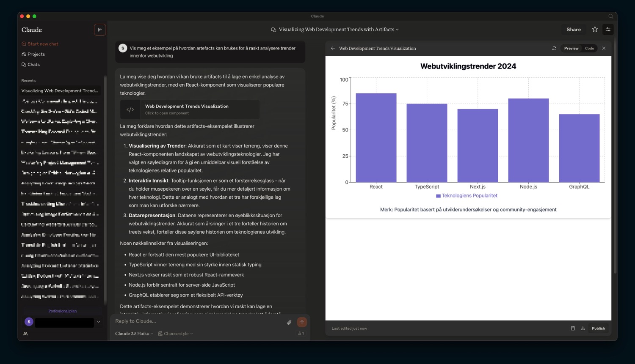Image resolution: width=635 pixels, height=364 pixels.
Task: Download the artifact file
Action: 583,328
